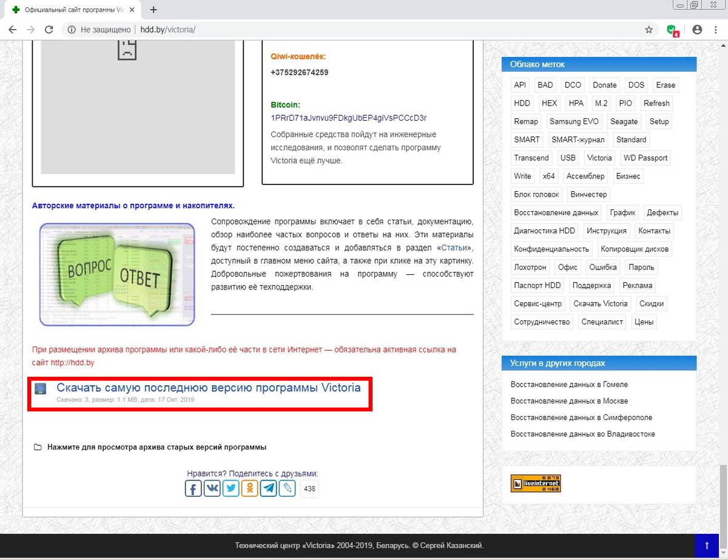Open the Transcend tag
728x560 pixels.
(x=531, y=158)
